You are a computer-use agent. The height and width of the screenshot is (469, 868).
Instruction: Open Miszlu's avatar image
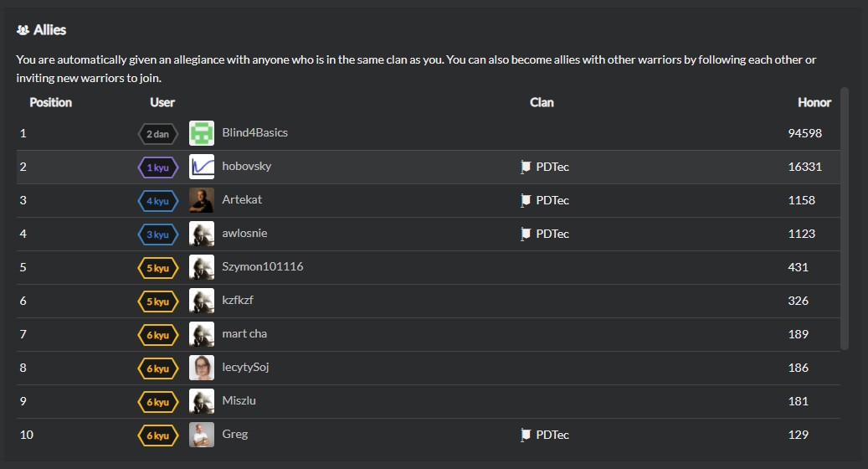202,401
